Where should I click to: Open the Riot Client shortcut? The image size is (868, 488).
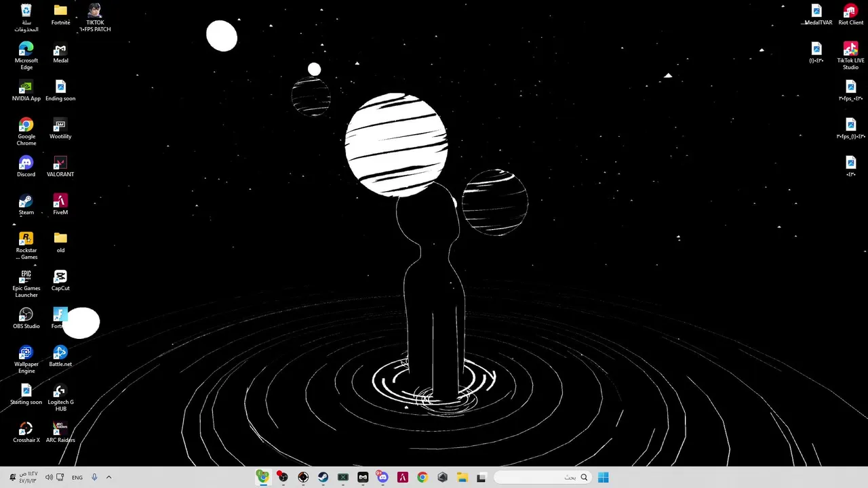850,14
